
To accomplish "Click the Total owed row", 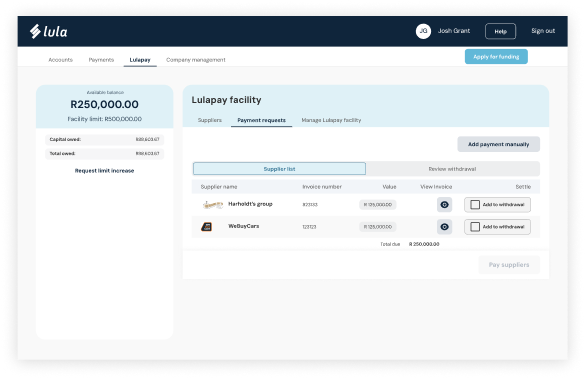I will click(x=104, y=154).
